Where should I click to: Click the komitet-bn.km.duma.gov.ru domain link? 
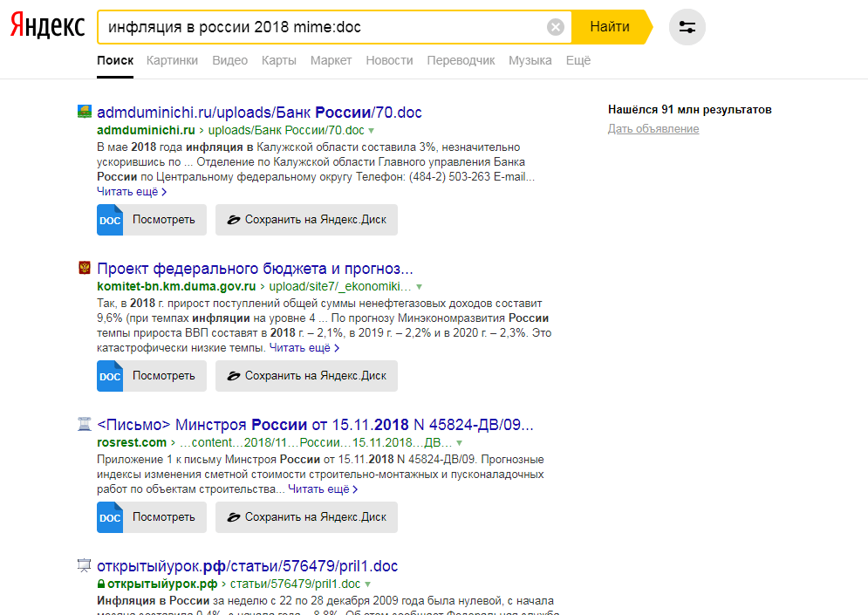pos(176,286)
